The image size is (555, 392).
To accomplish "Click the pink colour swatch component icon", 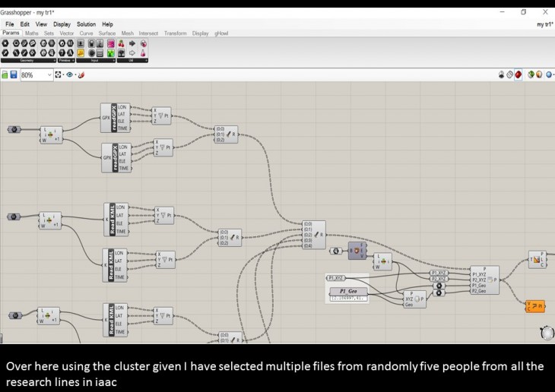I will 110,44.
